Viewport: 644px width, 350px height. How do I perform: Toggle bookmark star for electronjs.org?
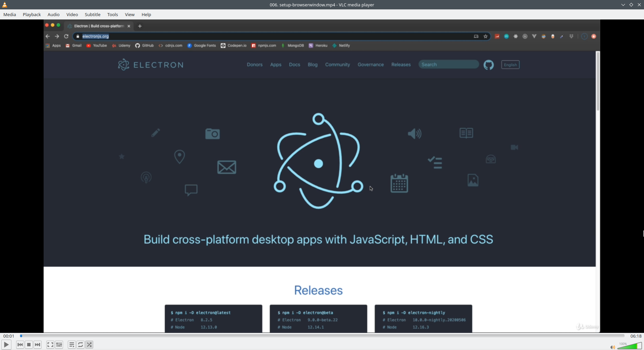(486, 36)
